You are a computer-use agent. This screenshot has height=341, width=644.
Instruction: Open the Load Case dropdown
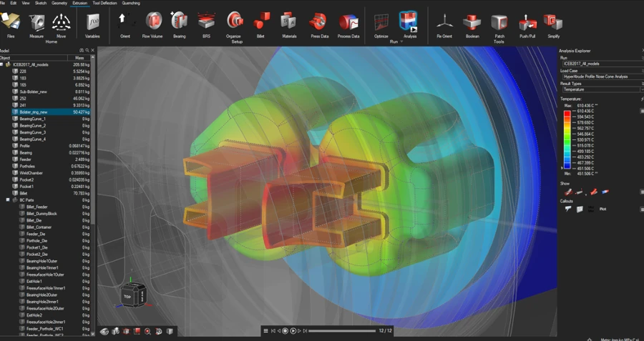(x=600, y=76)
